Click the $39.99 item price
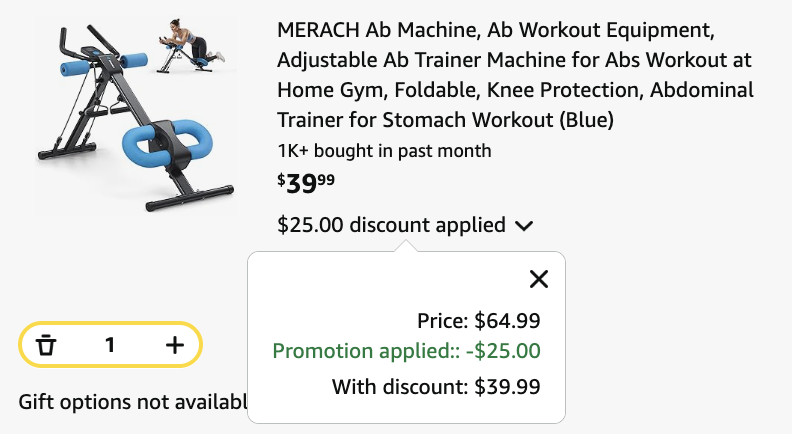This screenshot has height=434, width=792. 306,183
